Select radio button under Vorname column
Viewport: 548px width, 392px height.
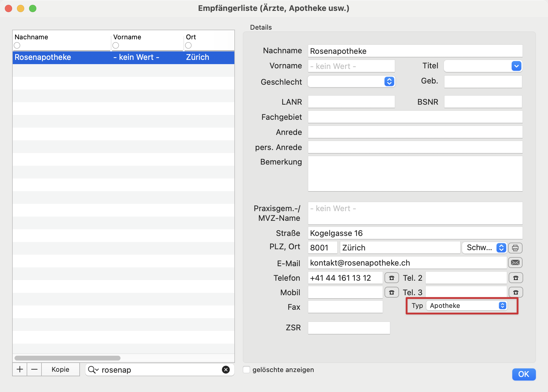116,45
